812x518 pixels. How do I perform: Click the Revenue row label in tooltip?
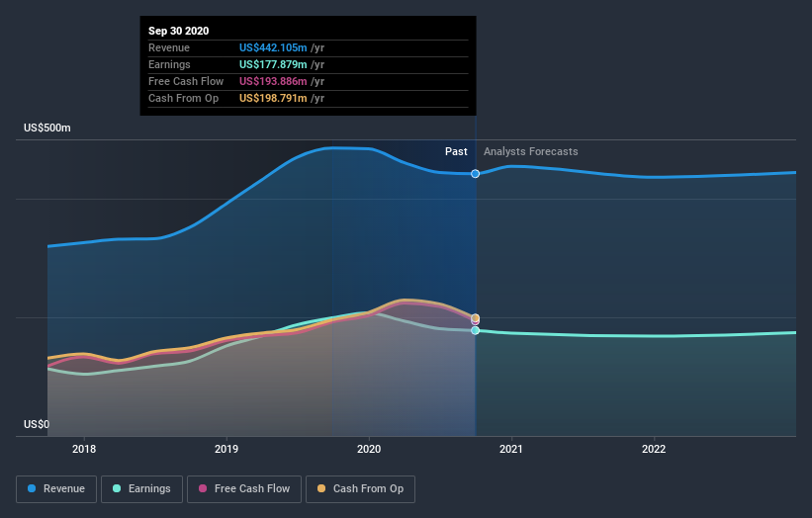click(169, 47)
